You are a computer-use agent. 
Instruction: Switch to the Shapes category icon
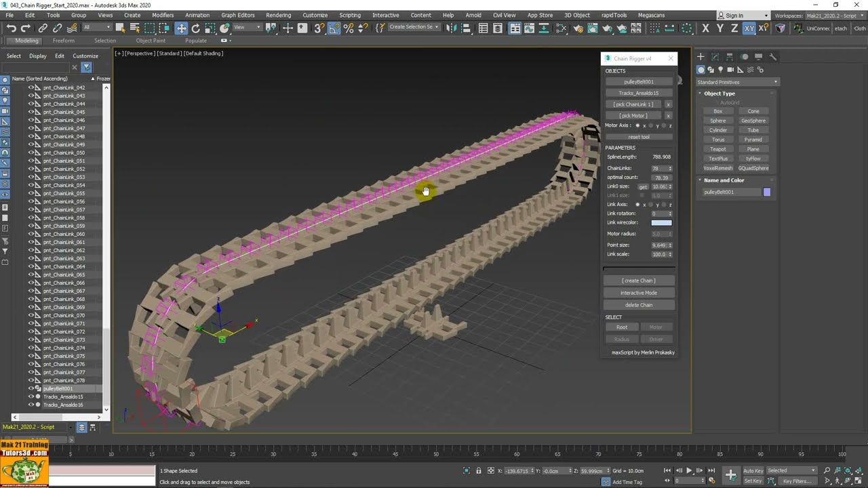point(711,70)
